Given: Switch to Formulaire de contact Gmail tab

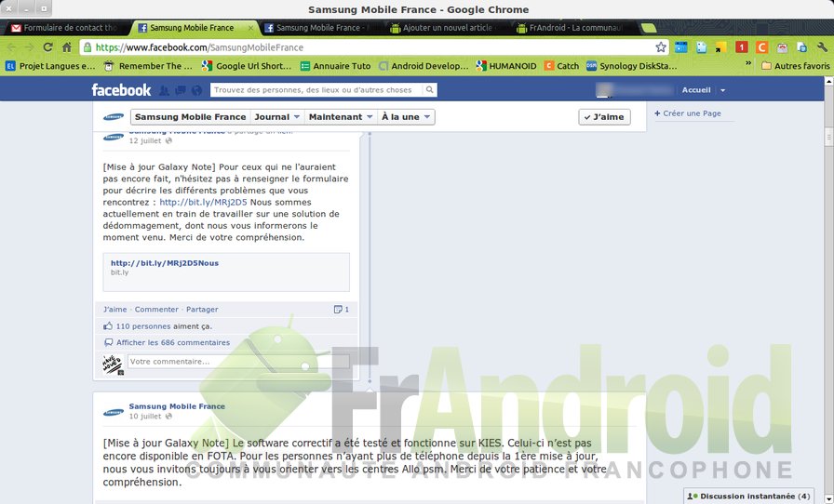Looking at the screenshot, I should click(65, 28).
